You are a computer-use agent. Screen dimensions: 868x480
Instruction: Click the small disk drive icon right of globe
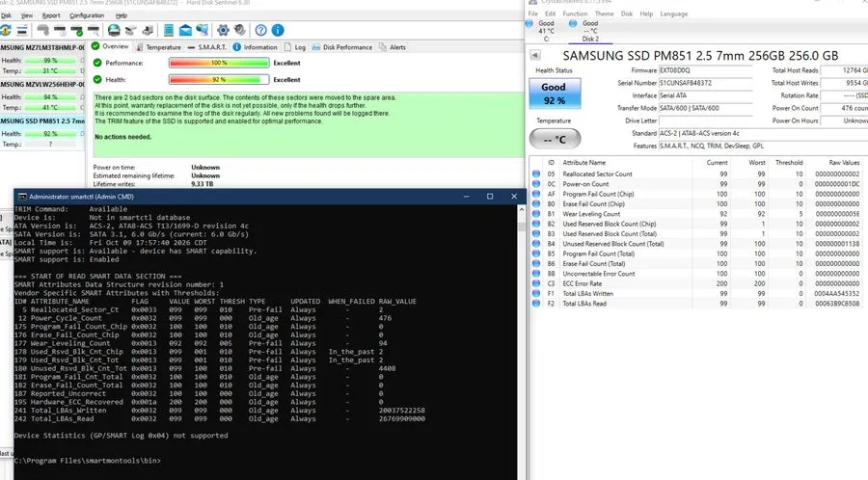click(130, 30)
